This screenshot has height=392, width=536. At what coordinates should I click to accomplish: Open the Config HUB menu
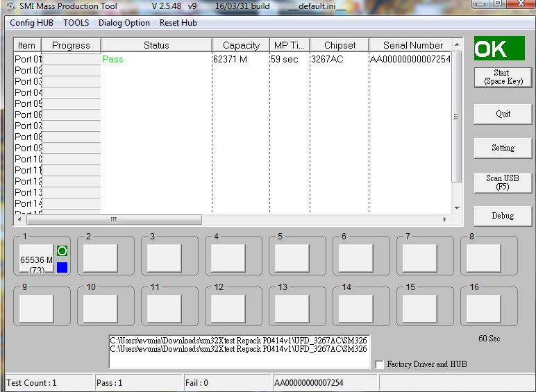click(x=31, y=23)
